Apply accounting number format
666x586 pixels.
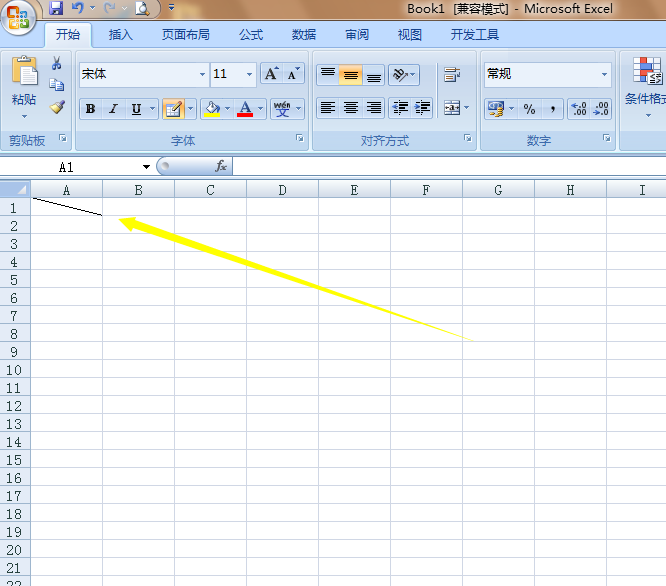[x=496, y=109]
